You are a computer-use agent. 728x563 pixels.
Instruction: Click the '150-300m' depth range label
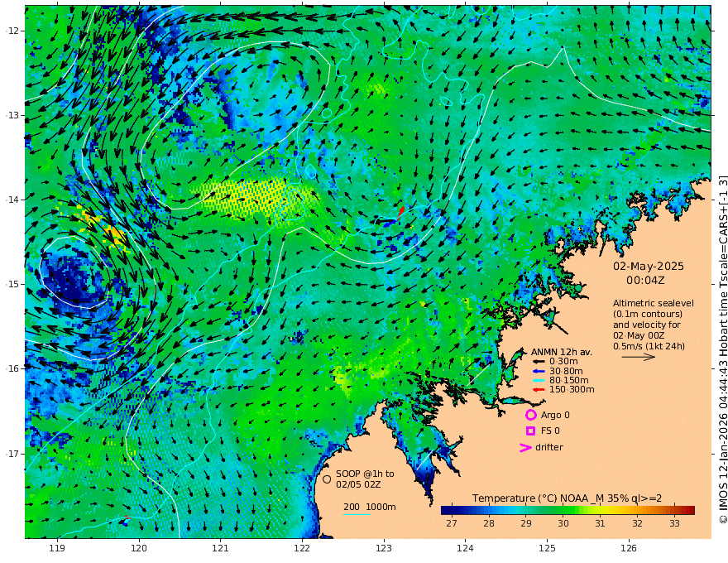click(572, 390)
